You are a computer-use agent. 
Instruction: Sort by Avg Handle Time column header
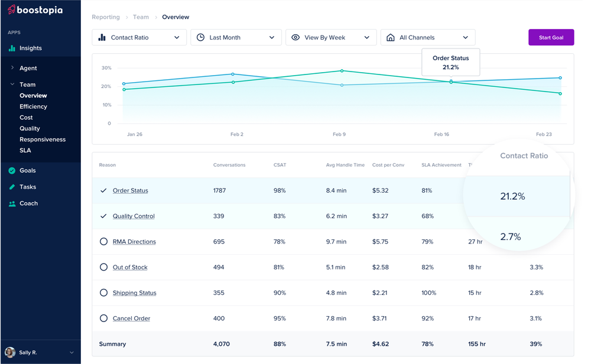point(345,165)
